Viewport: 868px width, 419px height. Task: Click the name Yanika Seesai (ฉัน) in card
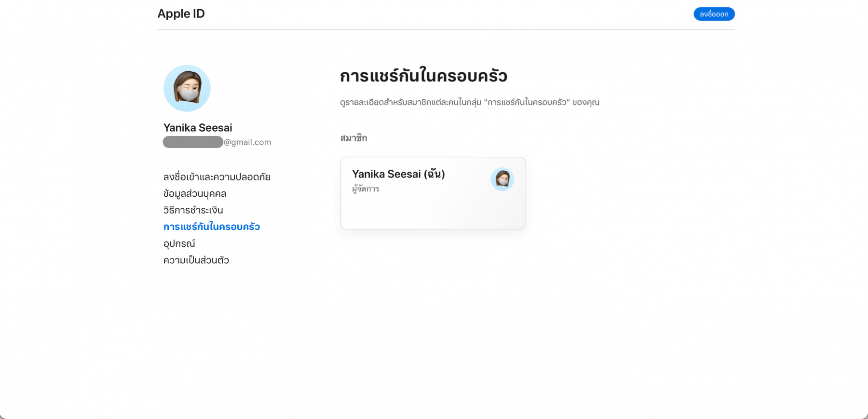click(x=398, y=174)
